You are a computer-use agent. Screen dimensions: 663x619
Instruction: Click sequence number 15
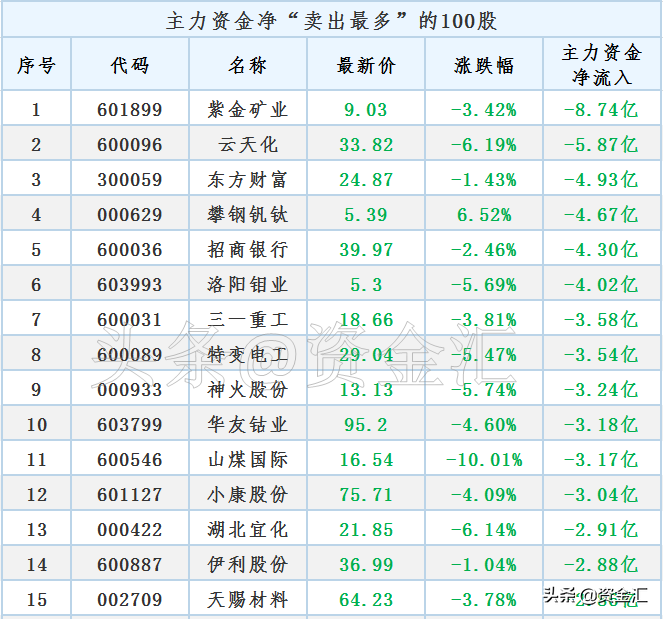(x=37, y=600)
